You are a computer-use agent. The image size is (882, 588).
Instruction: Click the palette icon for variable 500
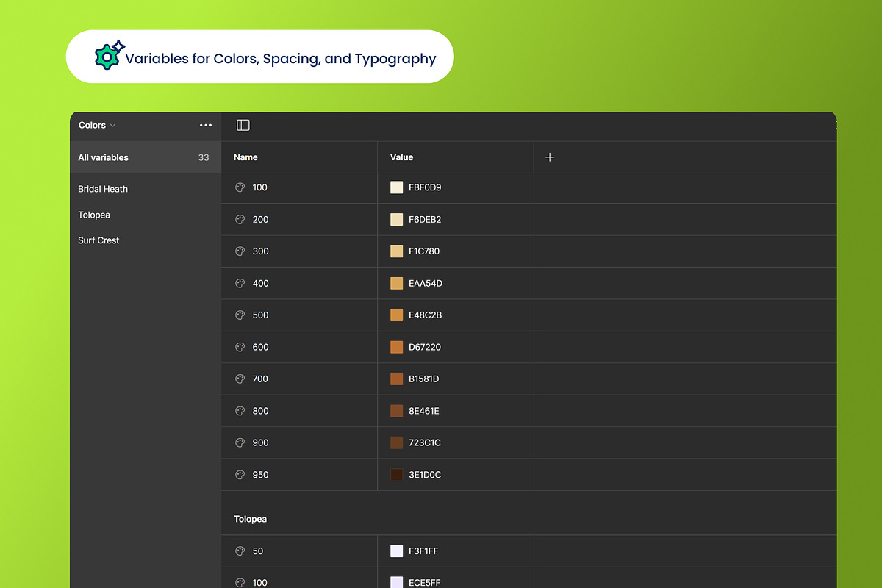(x=240, y=315)
